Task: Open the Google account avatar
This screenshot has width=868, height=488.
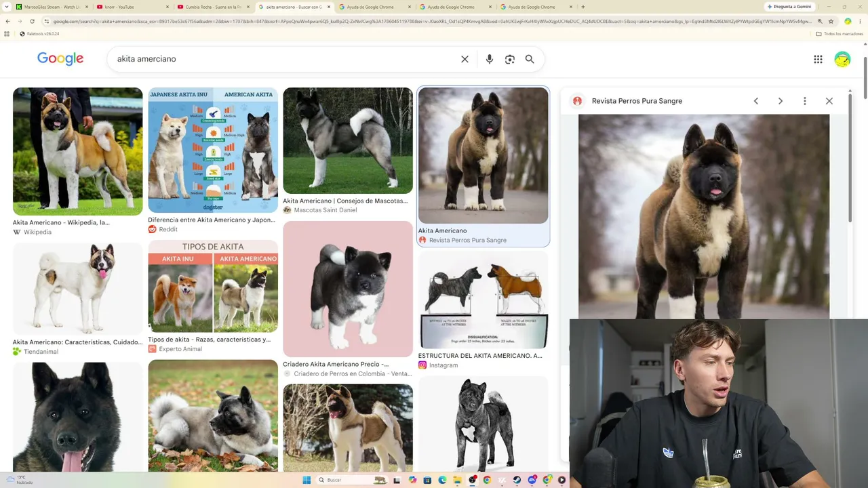Action: [x=842, y=59]
